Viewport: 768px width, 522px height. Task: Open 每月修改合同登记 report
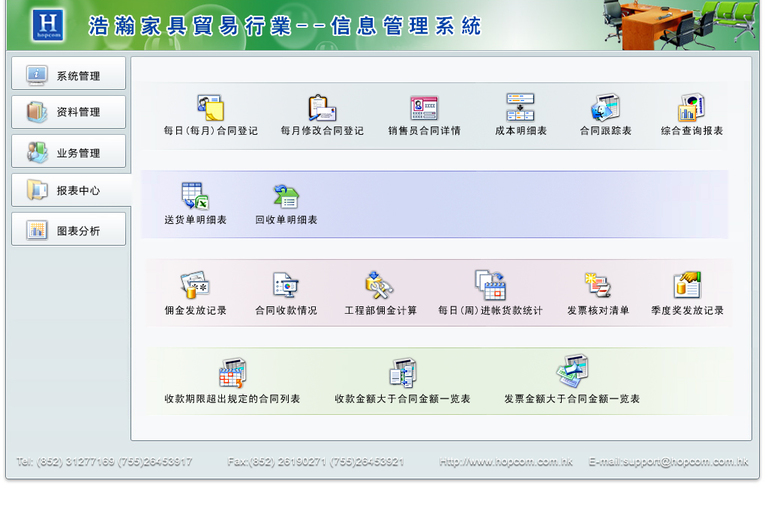coord(322,108)
